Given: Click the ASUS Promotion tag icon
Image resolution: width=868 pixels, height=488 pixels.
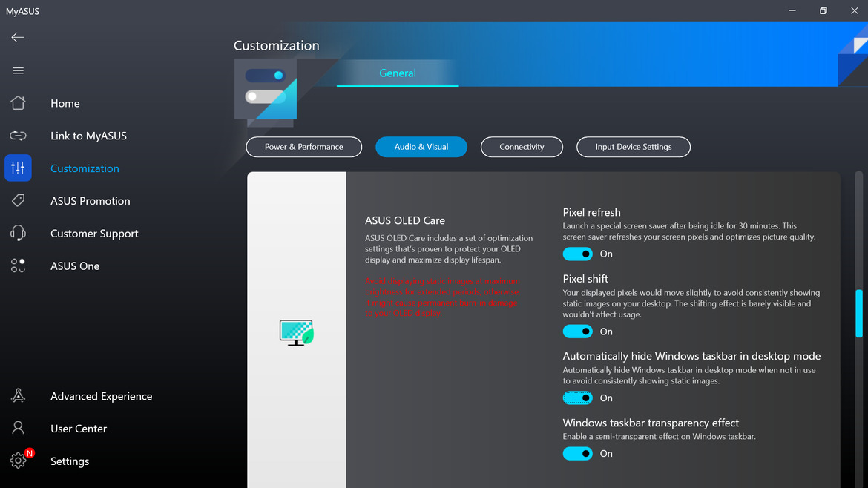Looking at the screenshot, I should pyautogui.click(x=18, y=200).
